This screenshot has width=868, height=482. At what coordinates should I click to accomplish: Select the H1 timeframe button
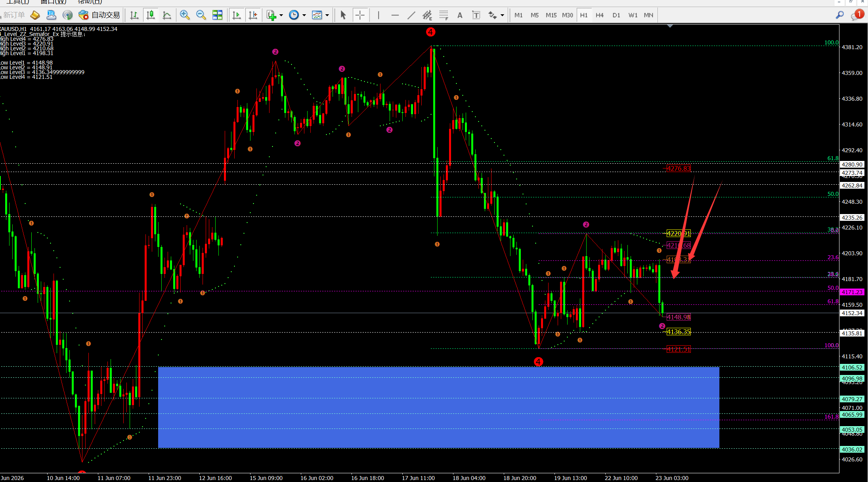click(584, 15)
